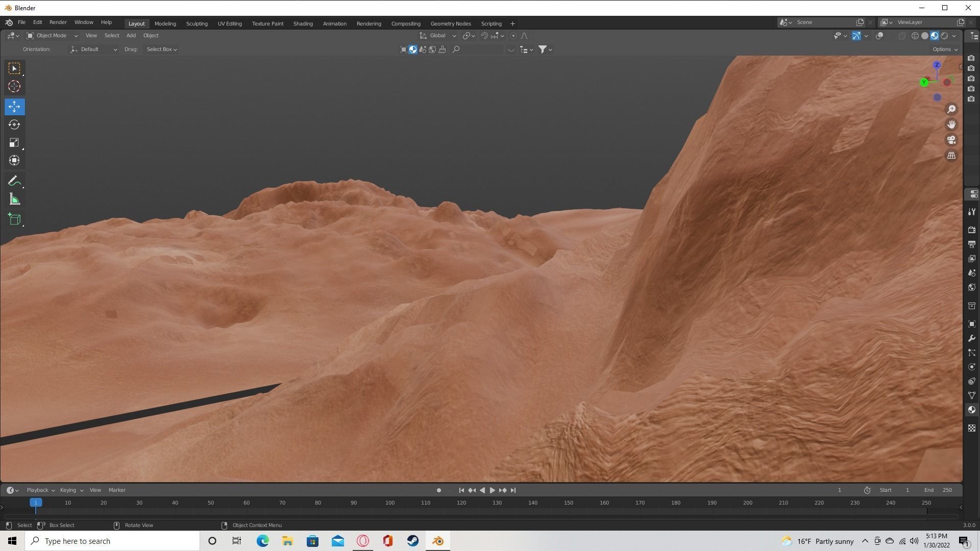Screen dimensions: 980x551
Task: Select the Scale tool
Action: point(14,142)
